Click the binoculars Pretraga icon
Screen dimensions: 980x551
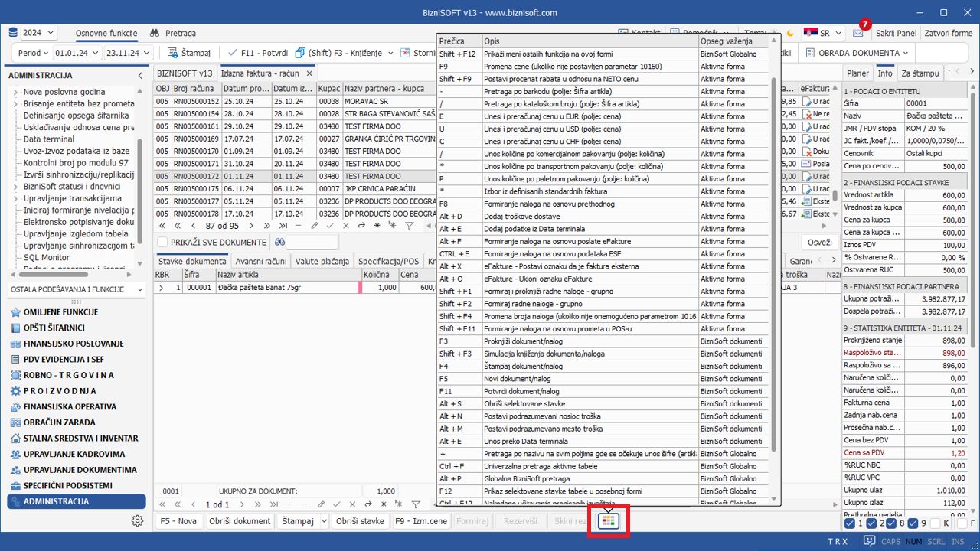pyautogui.click(x=155, y=34)
